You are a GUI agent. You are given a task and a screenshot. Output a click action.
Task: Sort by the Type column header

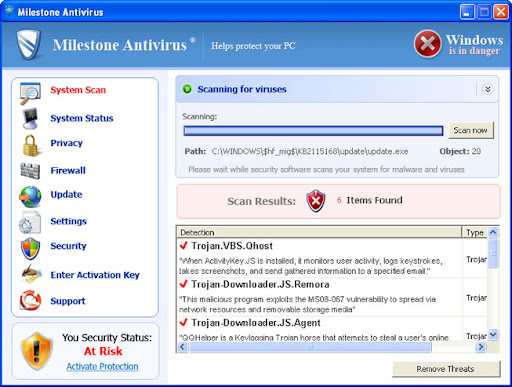coord(475,232)
